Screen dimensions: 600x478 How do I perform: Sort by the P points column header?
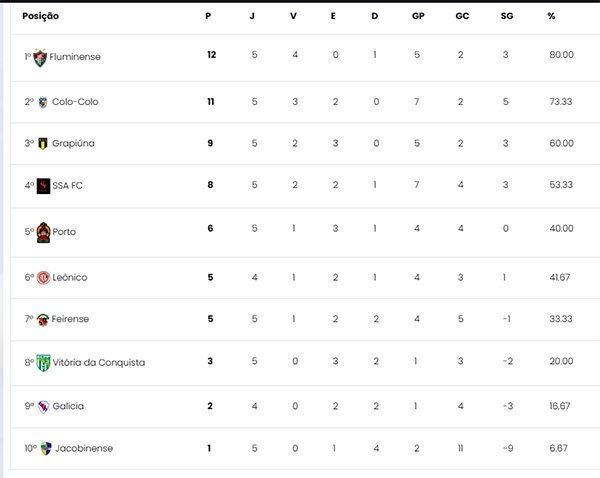tap(208, 16)
